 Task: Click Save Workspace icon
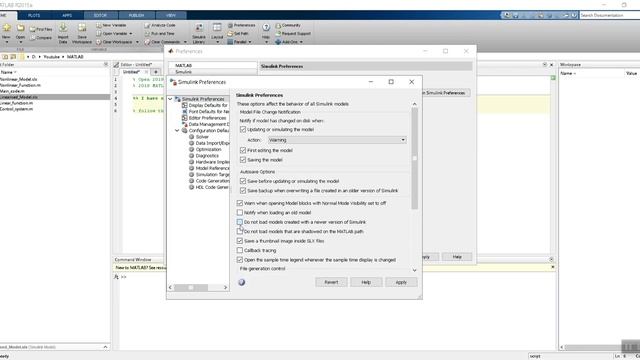pyautogui.click(x=82, y=28)
